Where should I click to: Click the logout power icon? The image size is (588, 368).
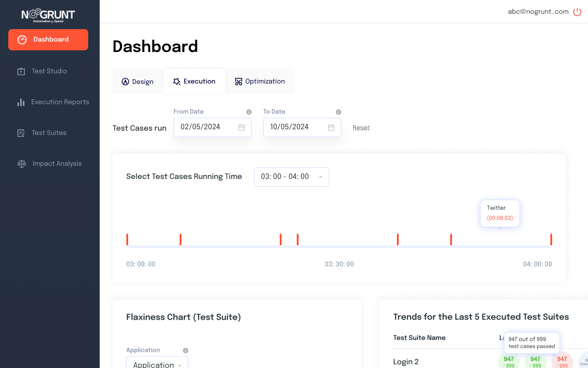(x=577, y=11)
